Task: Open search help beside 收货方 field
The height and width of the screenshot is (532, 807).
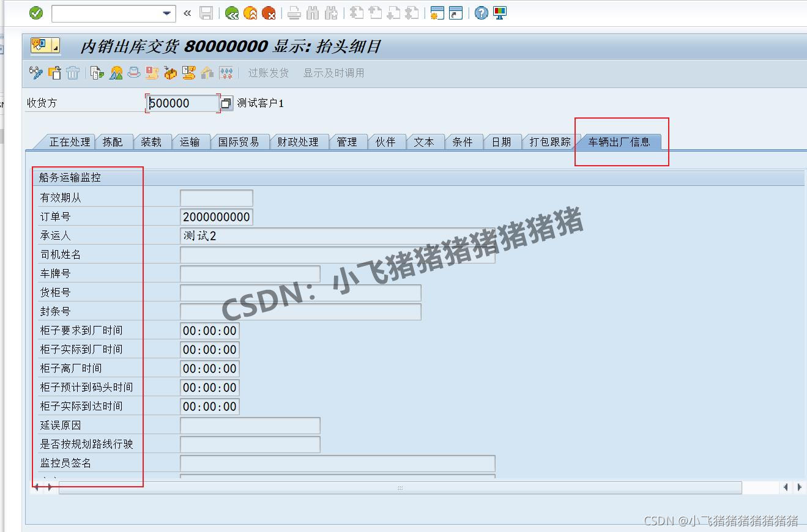Action: [x=226, y=103]
